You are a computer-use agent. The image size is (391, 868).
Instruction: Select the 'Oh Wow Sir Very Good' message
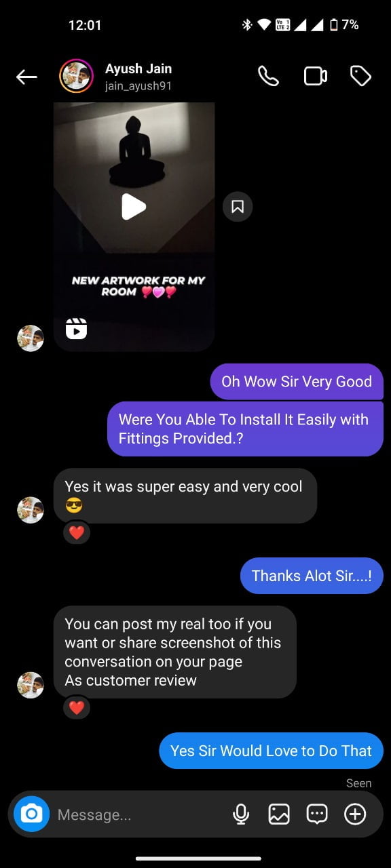tap(297, 382)
